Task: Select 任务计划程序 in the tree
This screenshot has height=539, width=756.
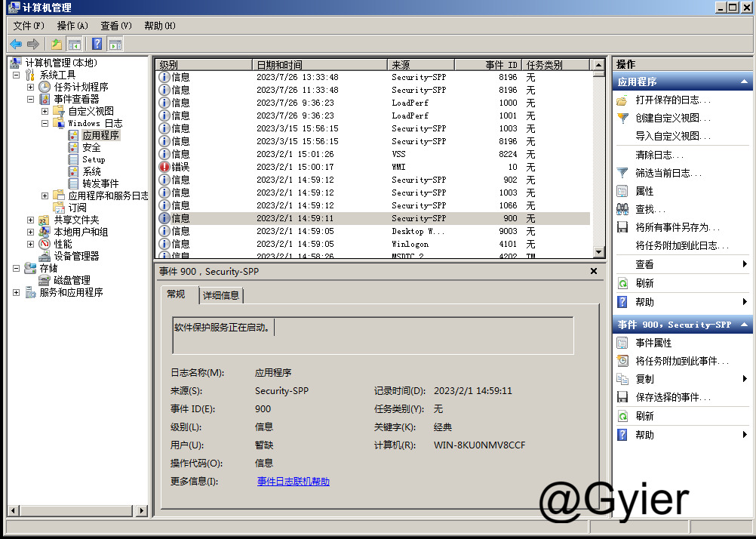Action: [x=81, y=87]
